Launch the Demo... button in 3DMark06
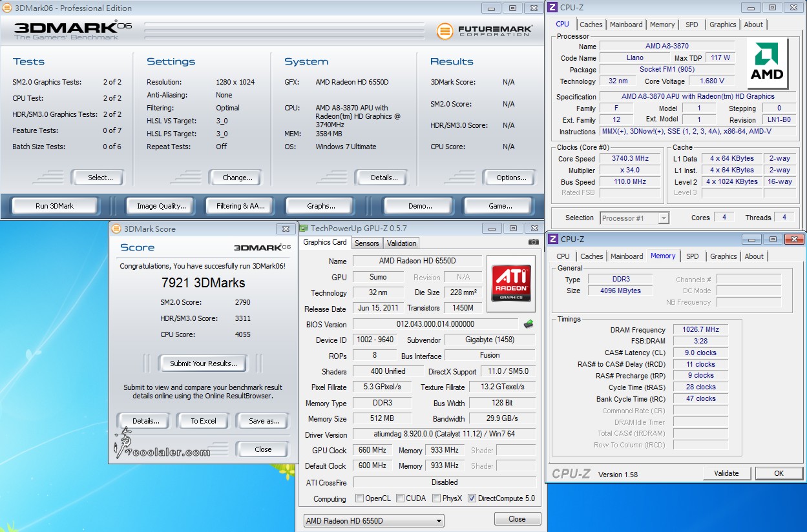807x532 pixels. coord(420,206)
